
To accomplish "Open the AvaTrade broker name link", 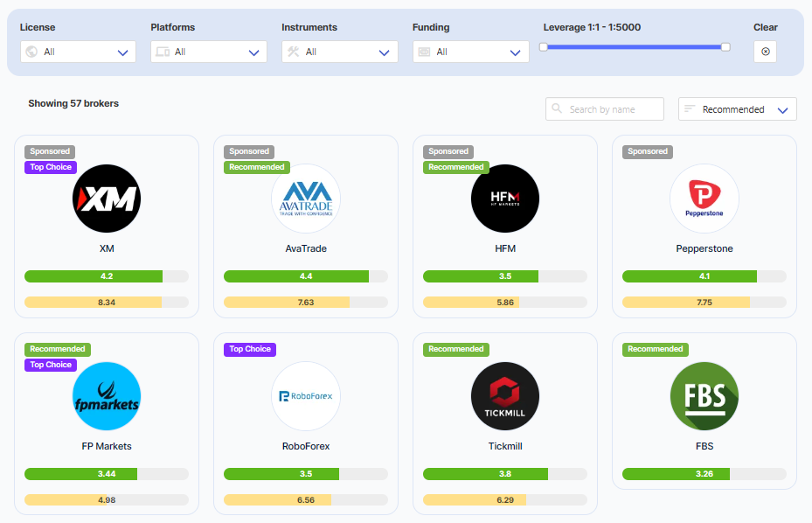I will pyautogui.click(x=306, y=248).
